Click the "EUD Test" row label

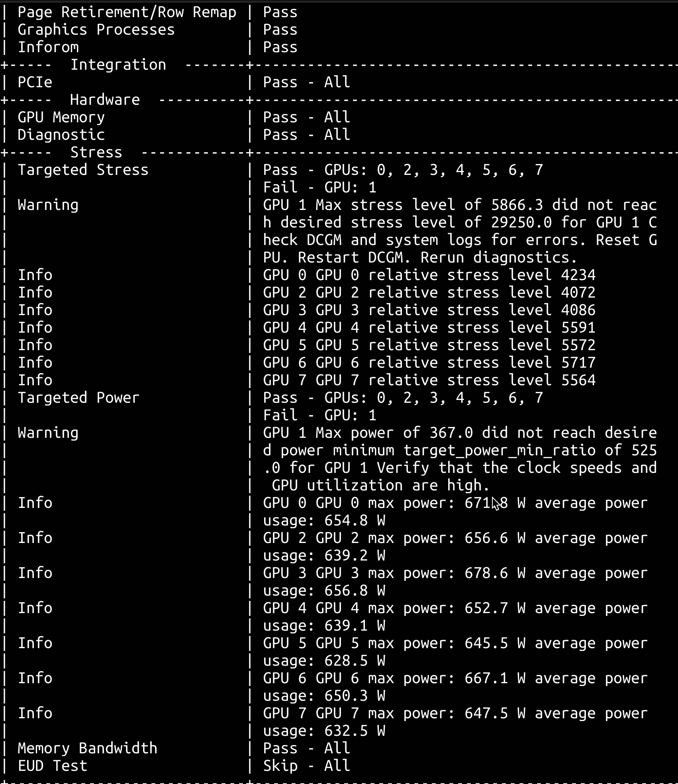[53, 766]
